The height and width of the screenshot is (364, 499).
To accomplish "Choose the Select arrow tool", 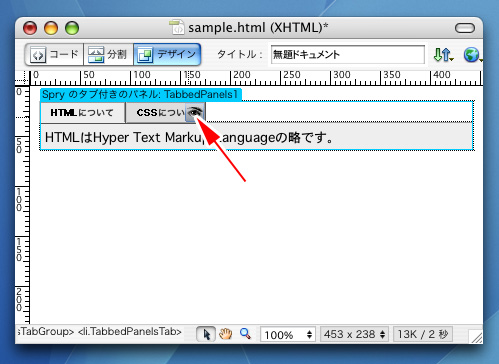I will coord(206,334).
